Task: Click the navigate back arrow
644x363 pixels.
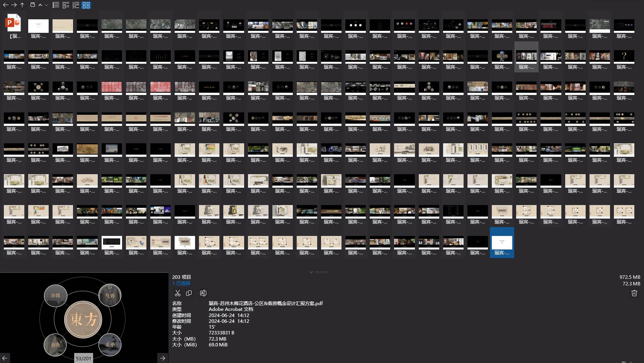Action: (x=5, y=5)
